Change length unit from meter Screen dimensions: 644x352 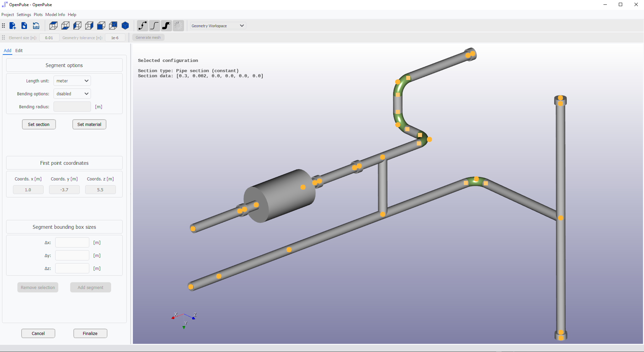click(x=72, y=81)
